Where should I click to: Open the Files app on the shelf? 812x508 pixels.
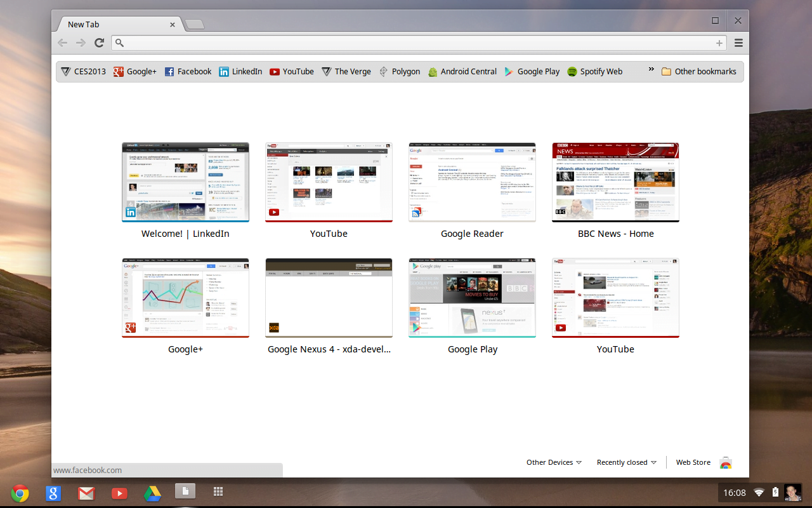pyautogui.click(x=185, y=491)
